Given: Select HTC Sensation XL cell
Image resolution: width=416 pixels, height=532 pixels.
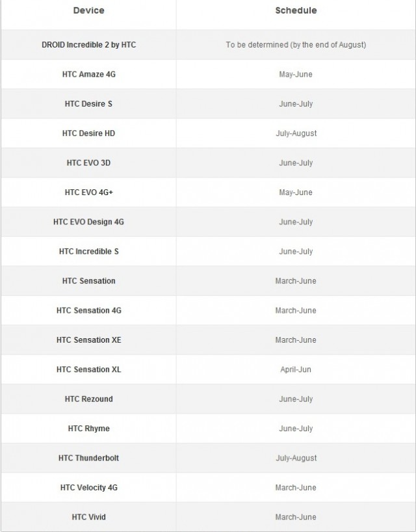Looking at the screenshot, I should (88, 369).
